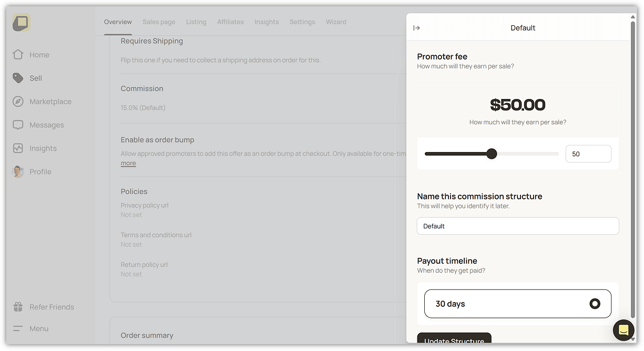Click the app logo in the top corner
Image resolution: width=644 pixels, height=351 pixels.
tap(21, 23)
